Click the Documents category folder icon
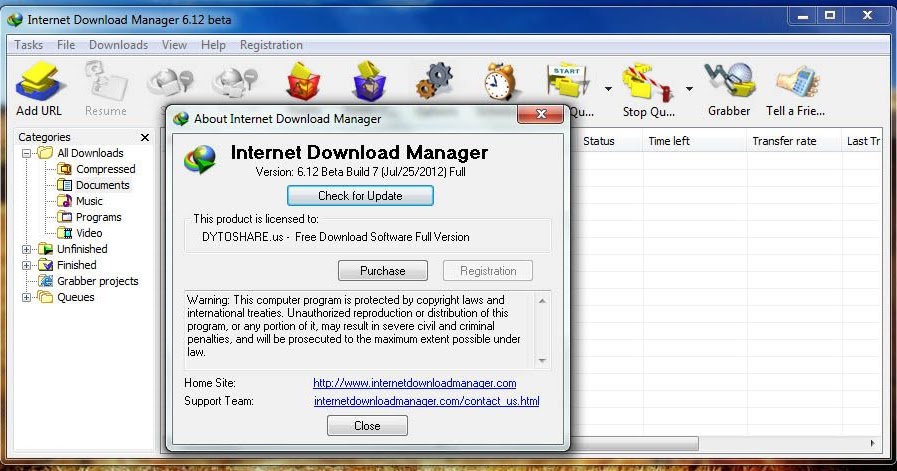 tap(65, 185)
